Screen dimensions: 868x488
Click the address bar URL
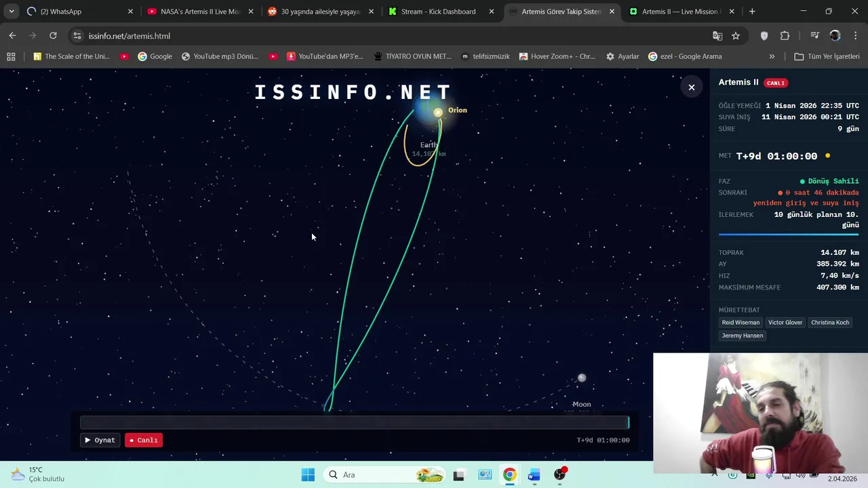[x=129, y=36]
